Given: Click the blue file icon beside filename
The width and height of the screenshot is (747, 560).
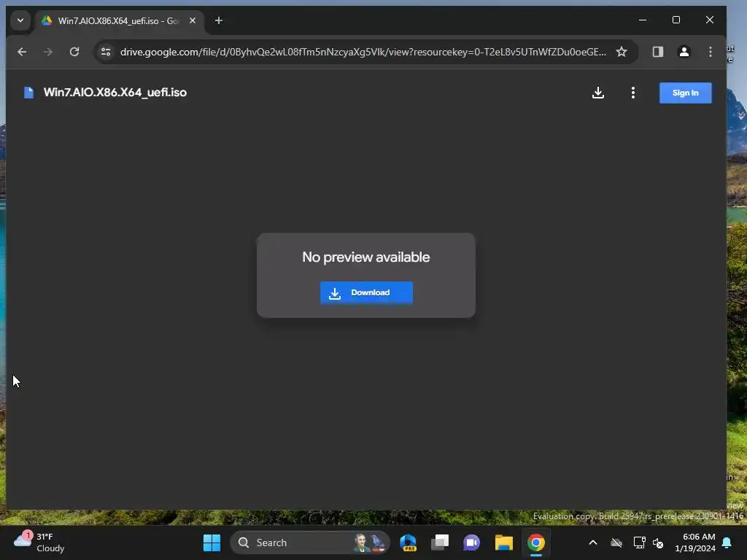Looking at the screenshot, I should pyautogui.click(x=28, y=93).
